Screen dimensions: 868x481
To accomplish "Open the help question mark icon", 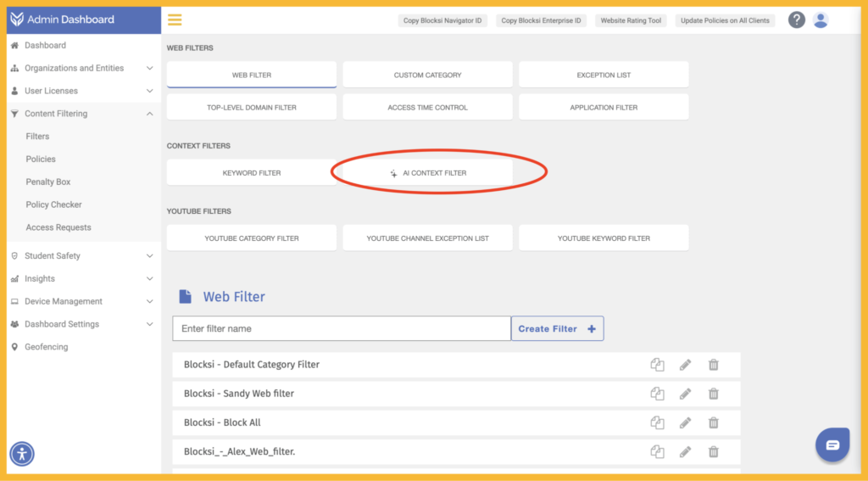I will [x=796, y=20].
